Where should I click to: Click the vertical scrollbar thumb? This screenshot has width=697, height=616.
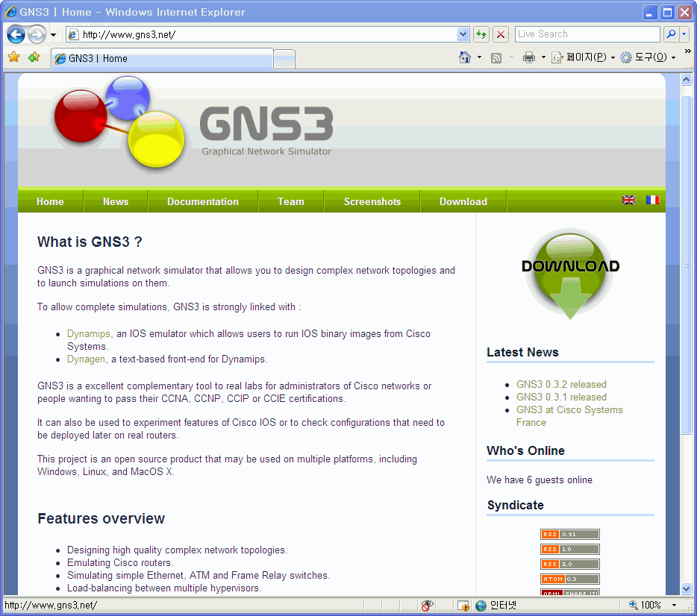pyautogui.click(x=686, y=265)
